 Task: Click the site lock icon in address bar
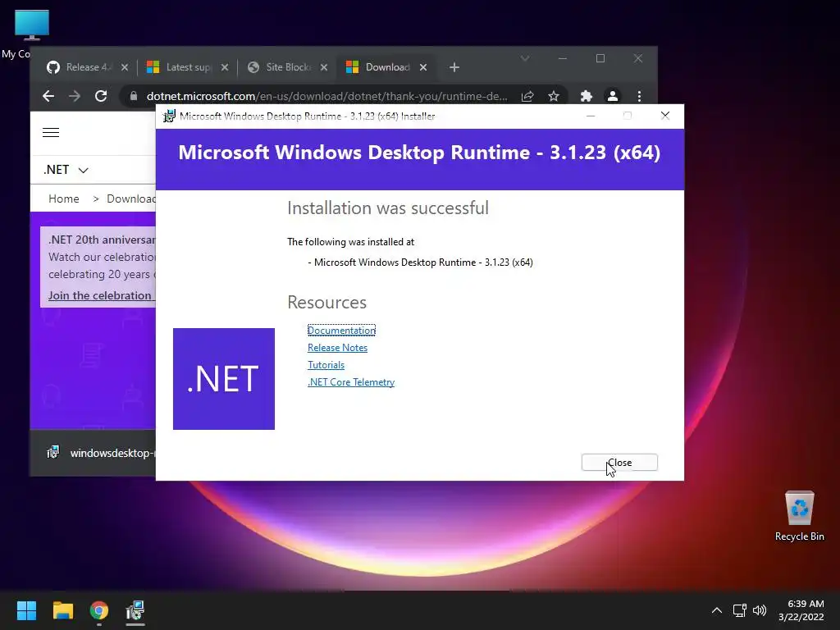pos(134,96)
